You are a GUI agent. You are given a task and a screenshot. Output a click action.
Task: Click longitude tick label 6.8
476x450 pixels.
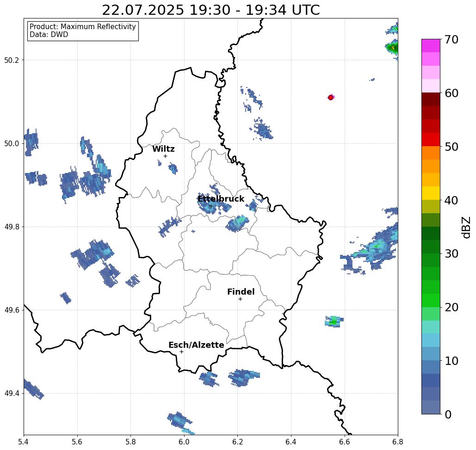click(x=398, y=442)
